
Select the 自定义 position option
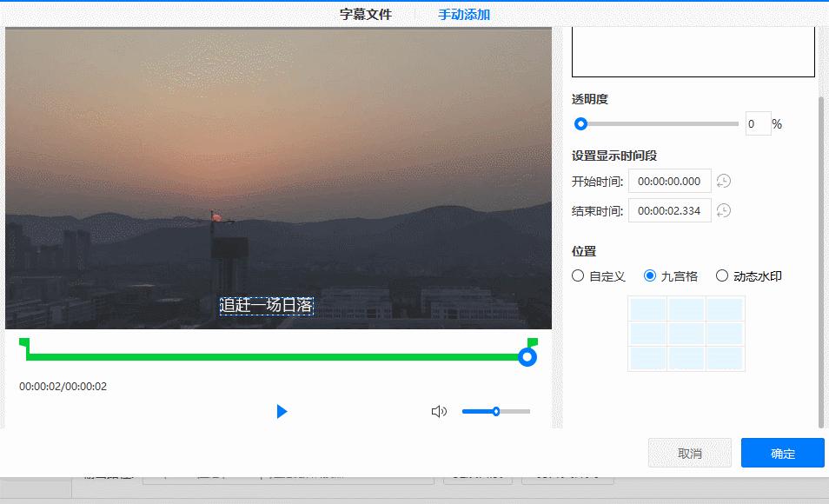(577, 275)
